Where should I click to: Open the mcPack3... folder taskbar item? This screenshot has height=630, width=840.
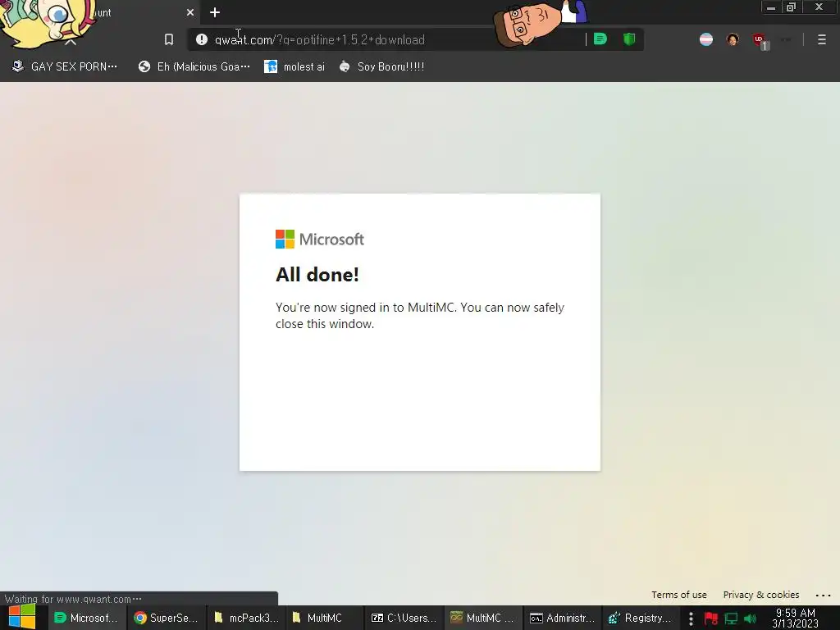(246, 618)
